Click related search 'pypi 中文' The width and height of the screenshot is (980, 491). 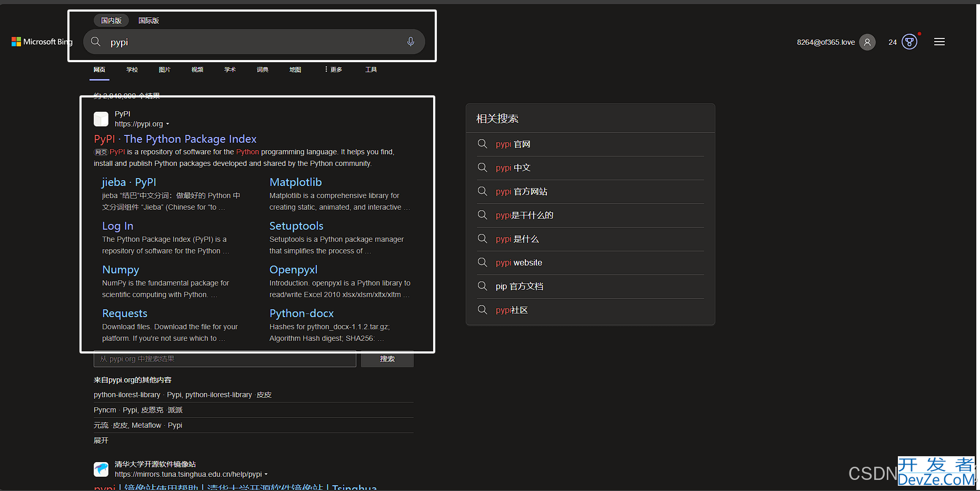[x=513, y=168]
